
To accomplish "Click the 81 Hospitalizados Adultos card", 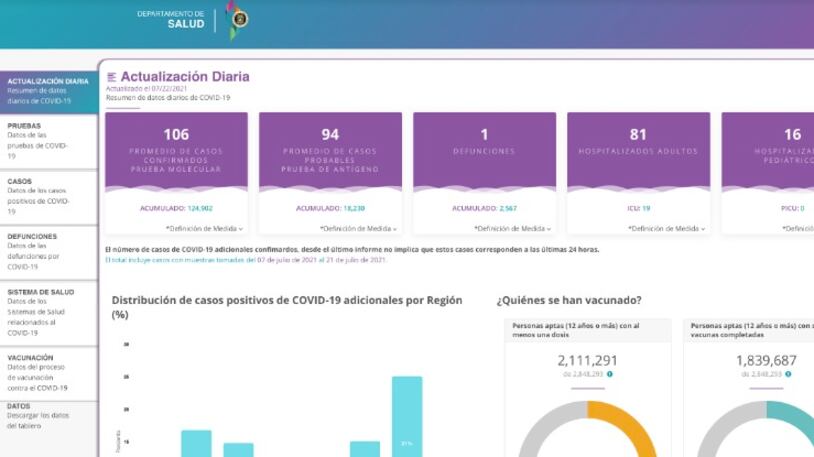I will coord(638,150).
